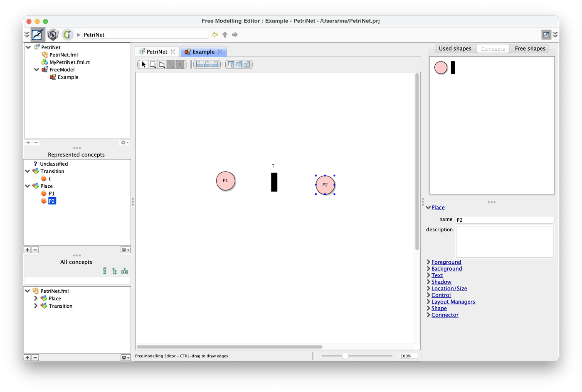The width and height of the screenshot is (582, 392).
Task: Go back with yellow left arrow
Action: pyautogui.click(x=215, y=35)
